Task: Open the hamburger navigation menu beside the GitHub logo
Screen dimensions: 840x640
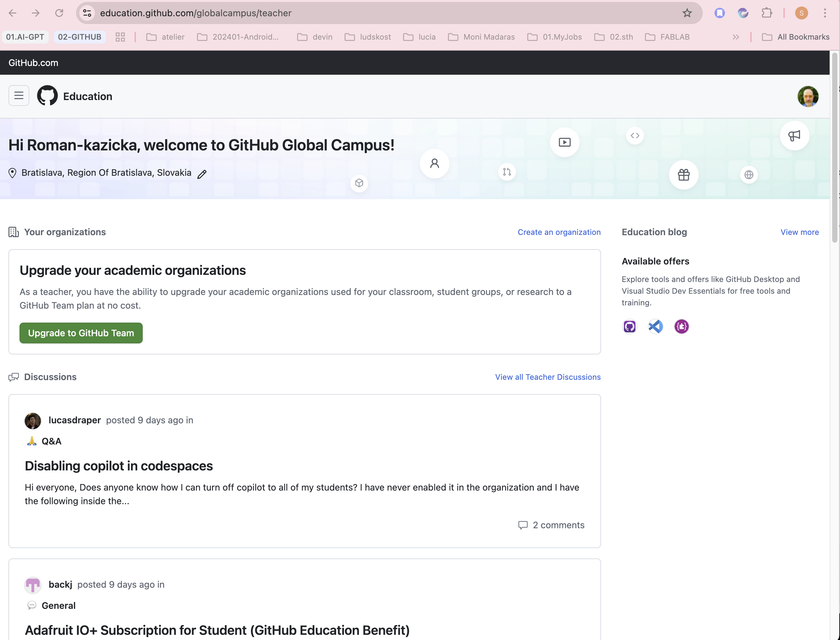Action: tap(18, 95)
